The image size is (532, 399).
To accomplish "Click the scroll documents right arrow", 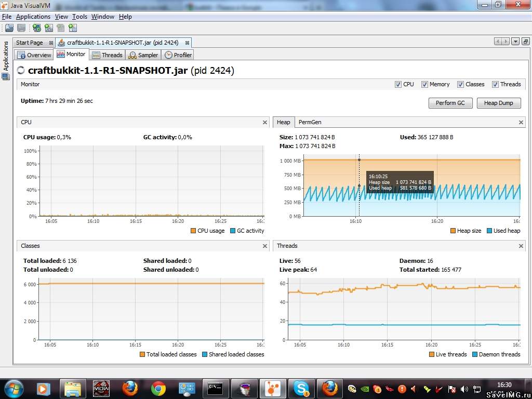I will point(506,42).
